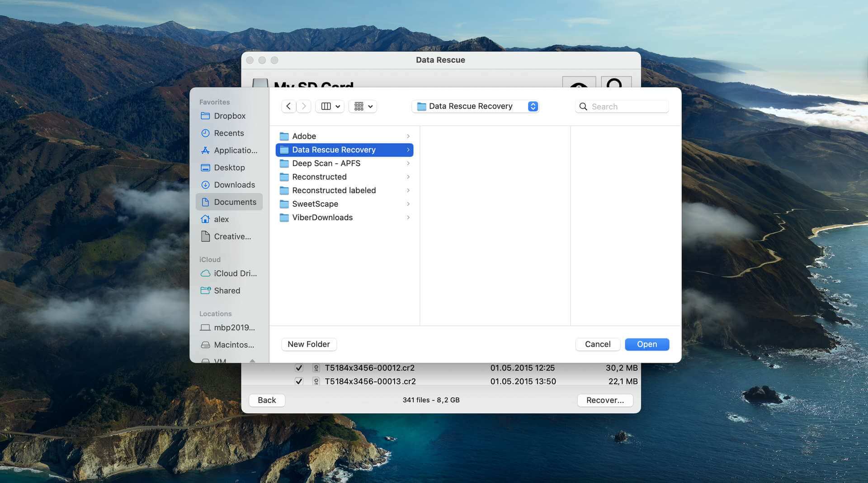Click Back in Data Rescue window
This screenshot has width=868, height=483.
click(267, 400)
